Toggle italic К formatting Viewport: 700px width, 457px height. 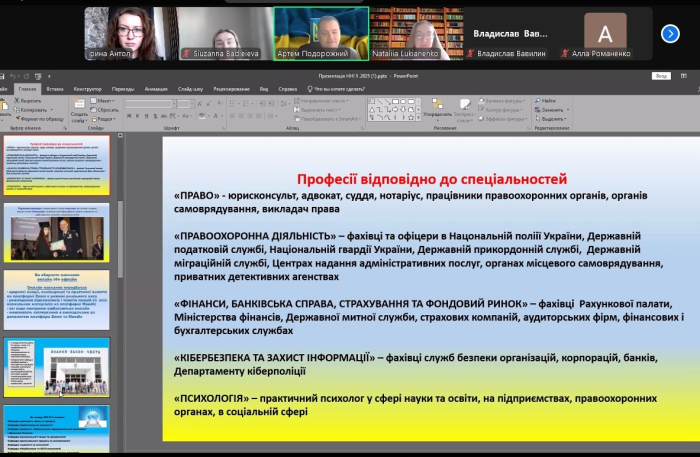tap(138, 116)
